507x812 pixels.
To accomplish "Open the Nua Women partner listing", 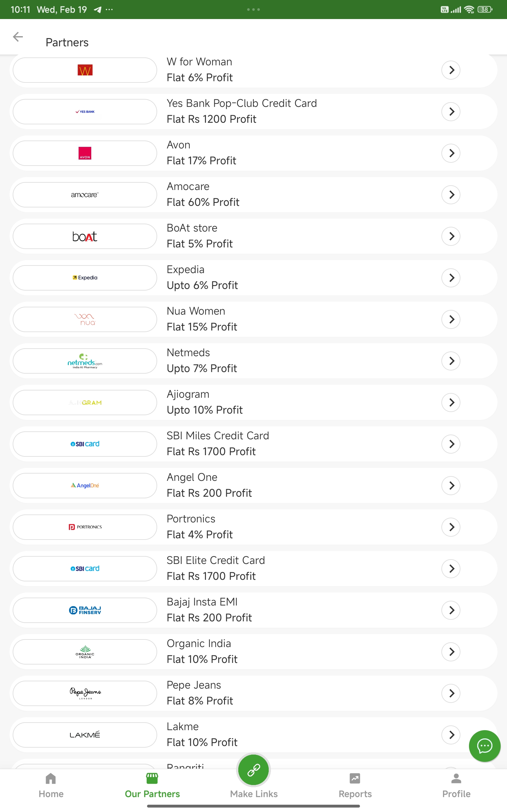I will pyautogui.click(x=202, y=319).
